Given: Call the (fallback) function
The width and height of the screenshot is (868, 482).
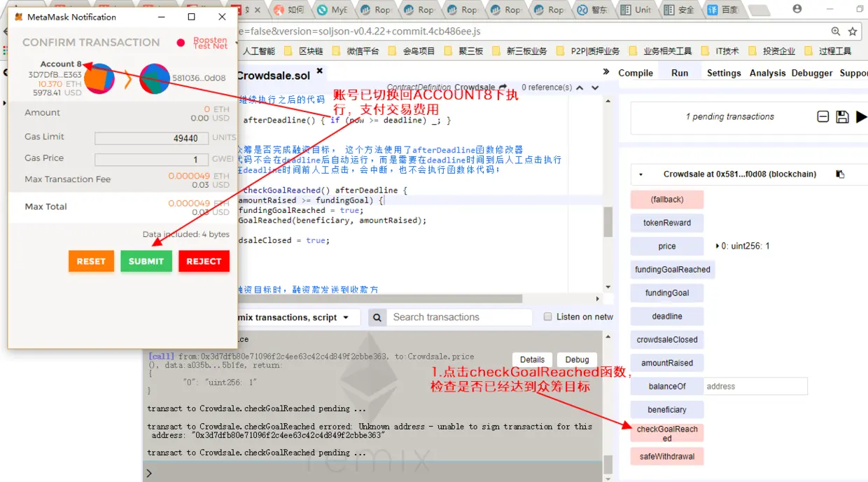Looking at the screenshot, I should pyautogui.click(x=667, y=200).
